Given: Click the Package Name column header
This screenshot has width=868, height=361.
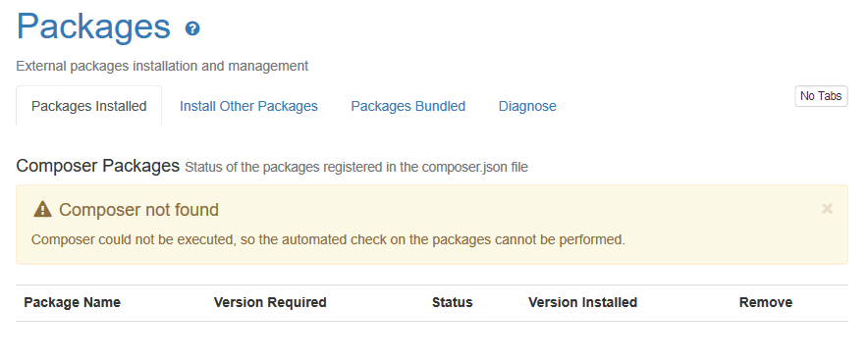Looking at the screenshot, I should click(72, 302).
